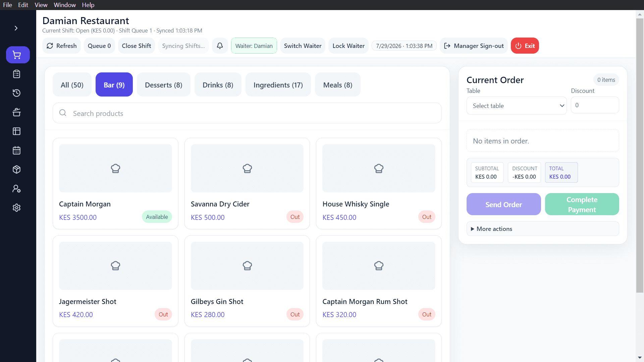Select the Meals (8) category tab

[x=338, y=85]
